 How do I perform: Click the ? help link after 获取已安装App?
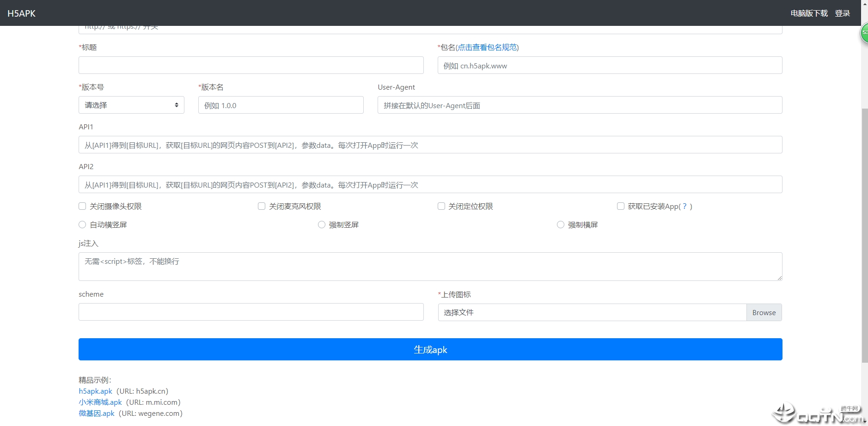(685, 207)
